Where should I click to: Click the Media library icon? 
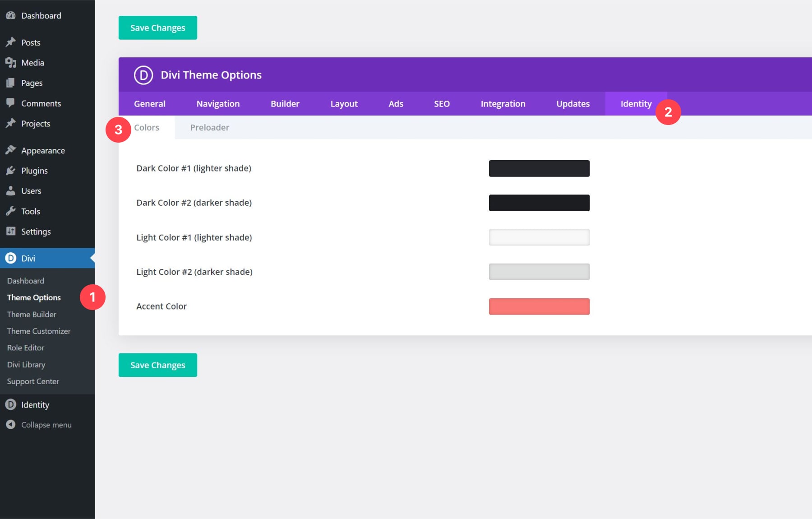11,63
